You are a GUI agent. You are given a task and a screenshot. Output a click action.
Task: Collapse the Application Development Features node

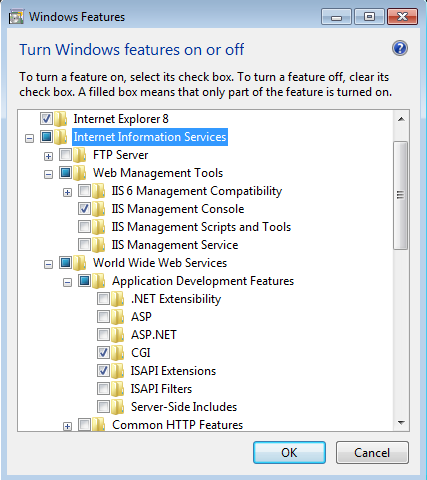[67, 282]
